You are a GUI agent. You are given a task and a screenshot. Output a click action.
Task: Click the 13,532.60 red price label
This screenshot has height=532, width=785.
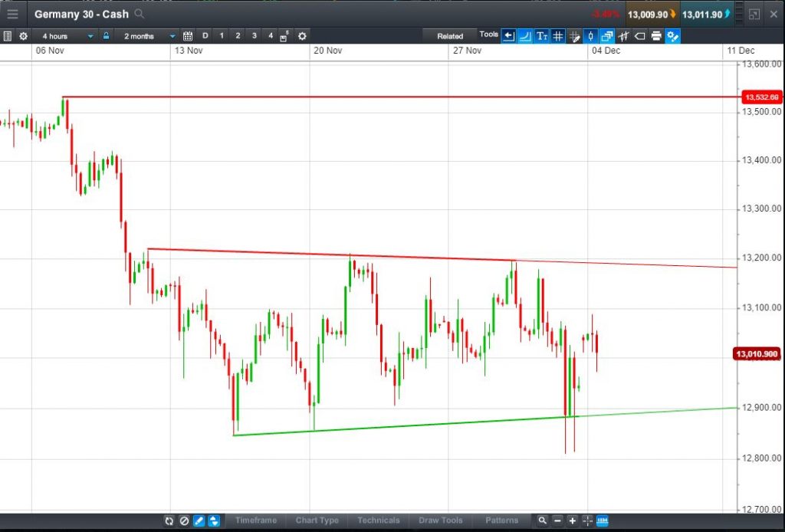[761, 97]
